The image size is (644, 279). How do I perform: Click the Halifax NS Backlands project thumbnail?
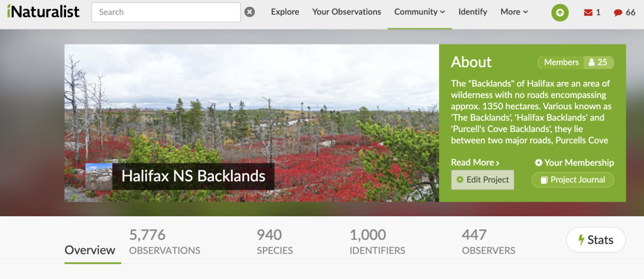pos(99,176)
